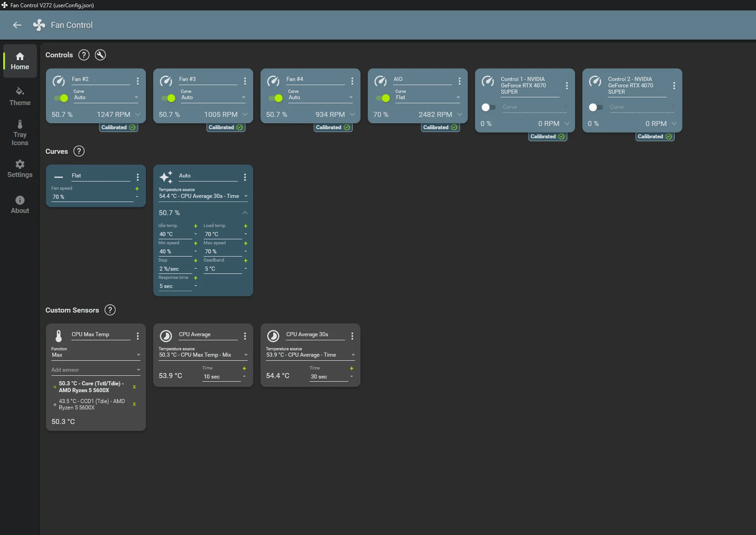Click the back arrow in the header

click(17, 25)
